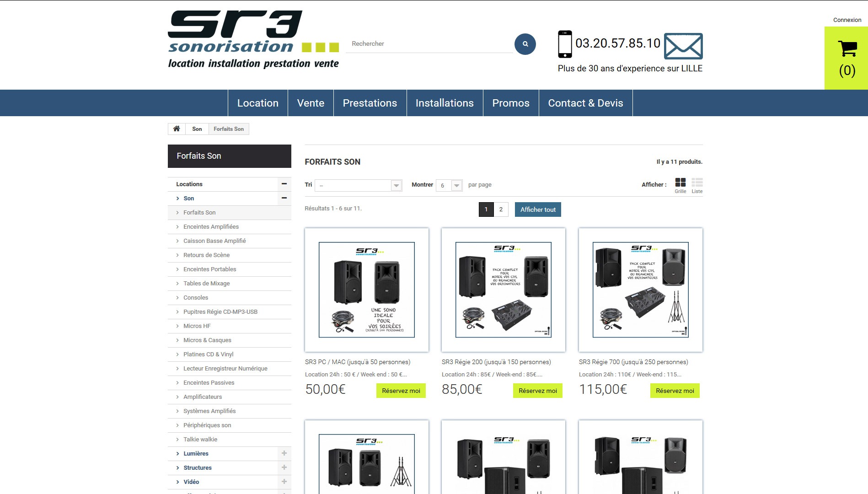
Task: Open the Tri sort dropdown
Action: (x=358, y=185)
